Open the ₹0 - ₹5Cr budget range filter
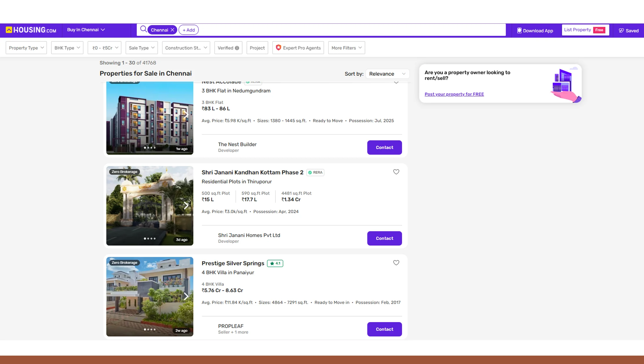This screenshot has width=644, height=364. coord(105,48)
